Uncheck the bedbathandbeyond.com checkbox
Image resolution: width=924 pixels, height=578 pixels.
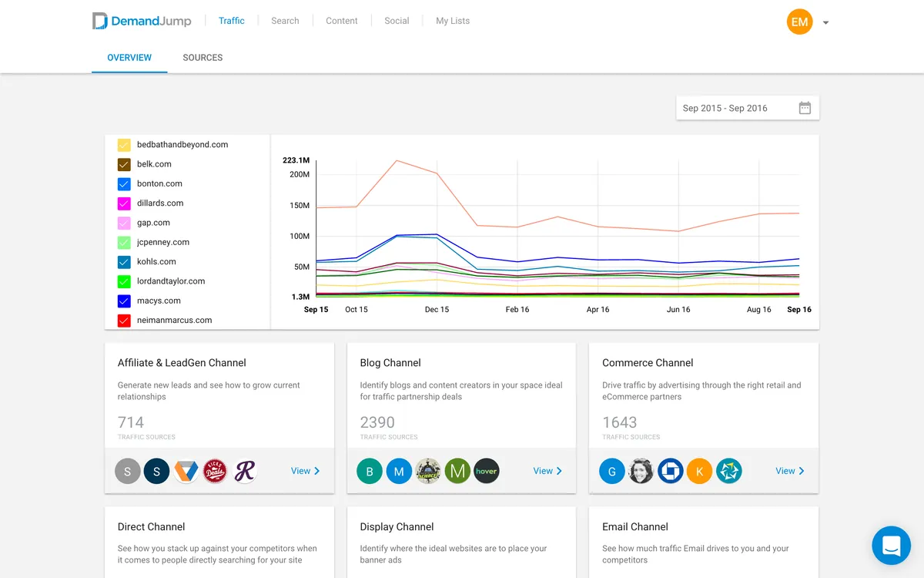point(124,145)
